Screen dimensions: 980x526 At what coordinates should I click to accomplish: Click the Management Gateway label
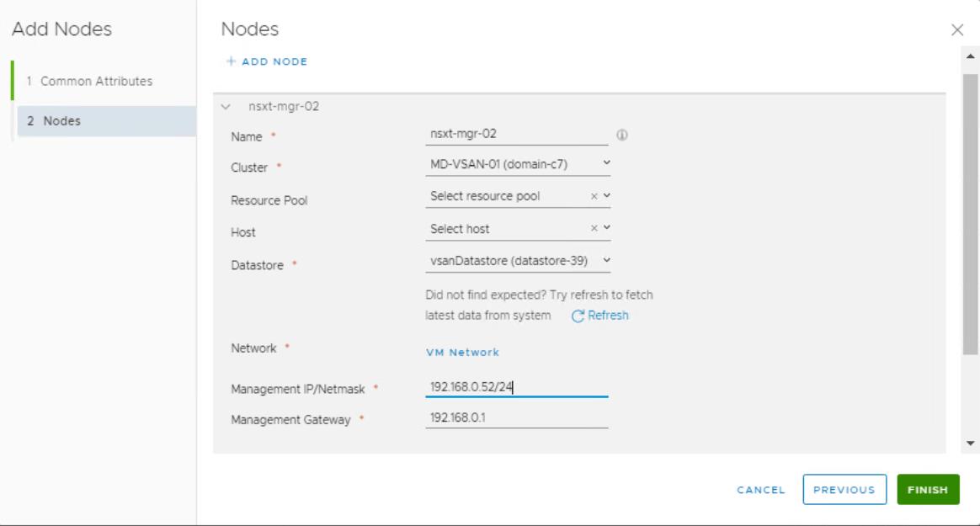pos(290,421)
